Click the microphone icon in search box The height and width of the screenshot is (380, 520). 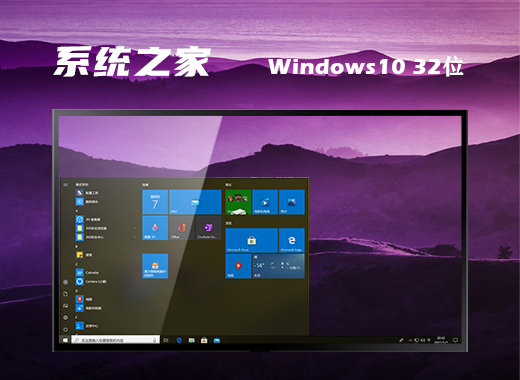[154, 340]
